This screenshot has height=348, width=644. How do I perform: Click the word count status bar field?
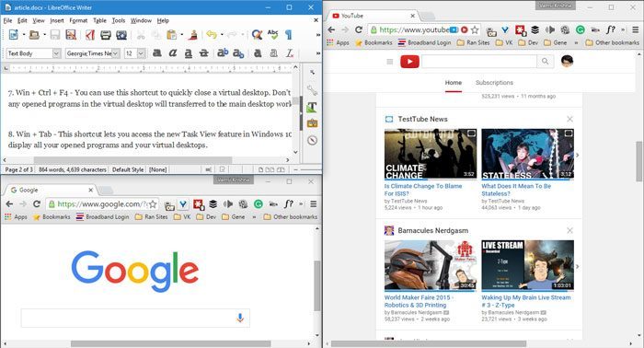tap(73, 169)
